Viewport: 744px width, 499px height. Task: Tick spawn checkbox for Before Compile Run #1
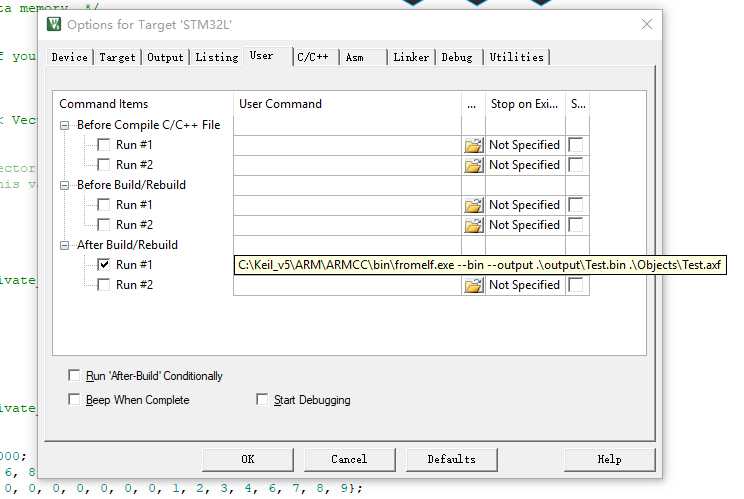click(x=576, y=145)
